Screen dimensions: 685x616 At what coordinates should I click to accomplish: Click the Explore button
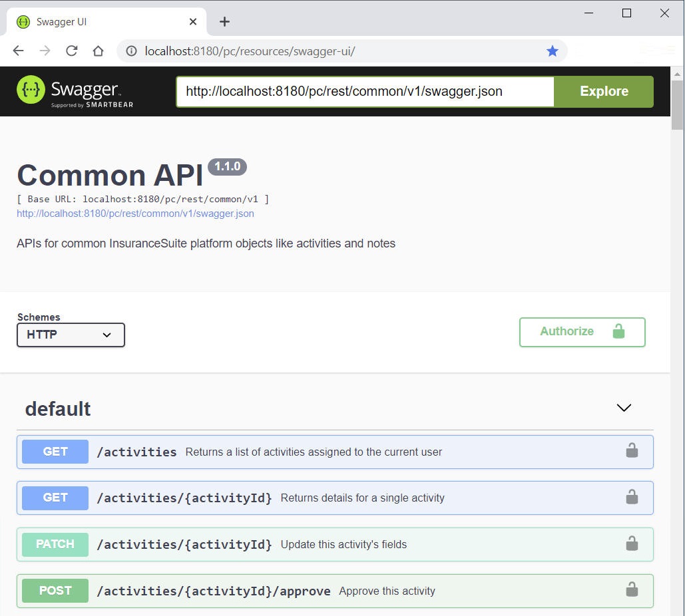[603, 91]
